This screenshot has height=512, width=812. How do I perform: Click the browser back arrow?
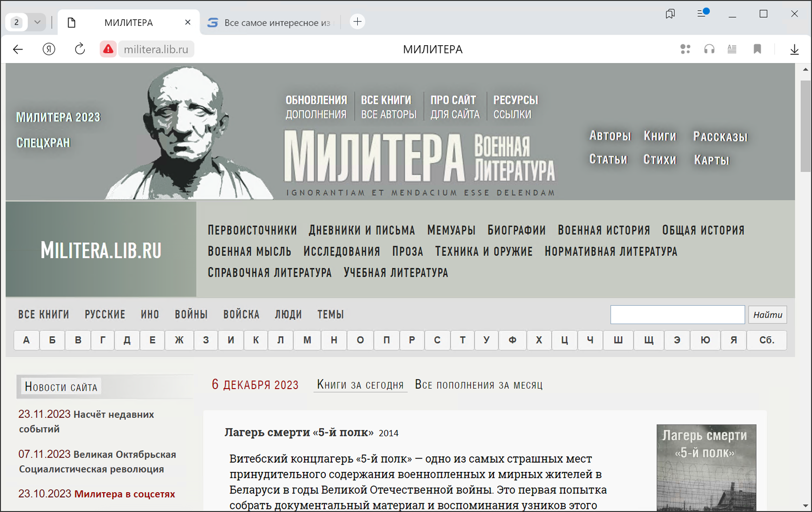(18, 49)
